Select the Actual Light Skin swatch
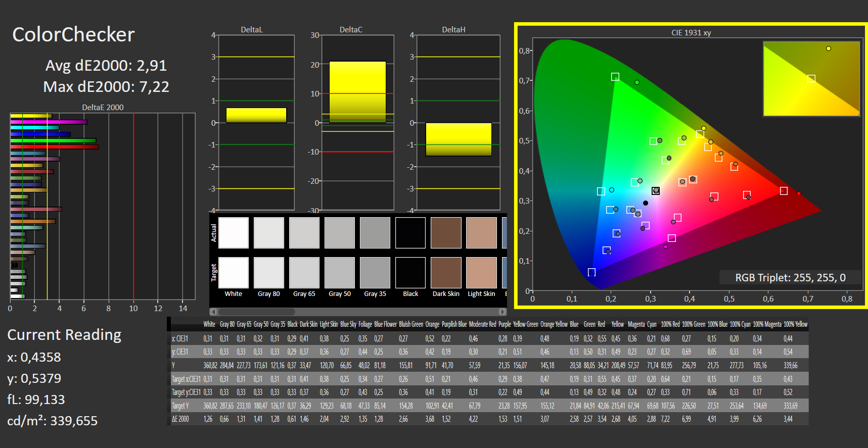 click(481, 233)
